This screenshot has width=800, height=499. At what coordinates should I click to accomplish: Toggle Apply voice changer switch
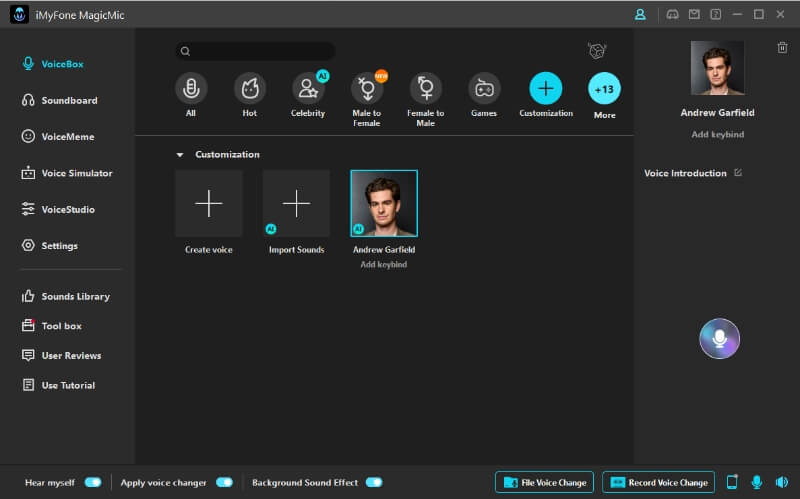point(224,482)
